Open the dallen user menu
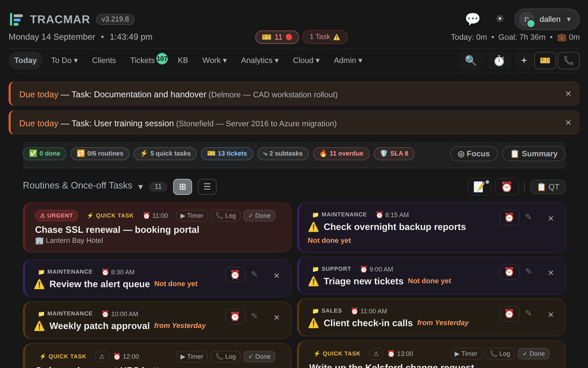 click(x=547, y=19)
